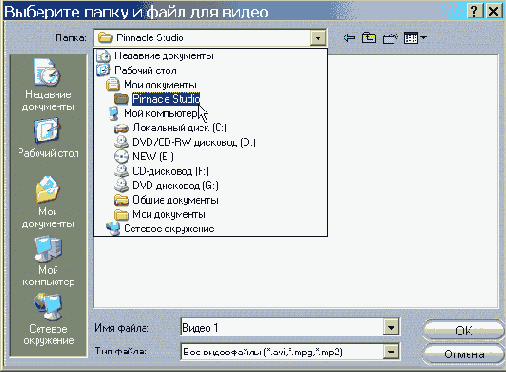506x372 pixels.
Task: Click the Отмена button
Action: point(464,354)
